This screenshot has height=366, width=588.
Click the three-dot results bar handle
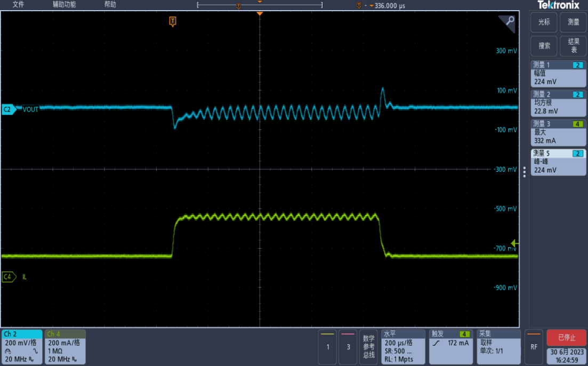pyautogui.click(x=524, y=172)
